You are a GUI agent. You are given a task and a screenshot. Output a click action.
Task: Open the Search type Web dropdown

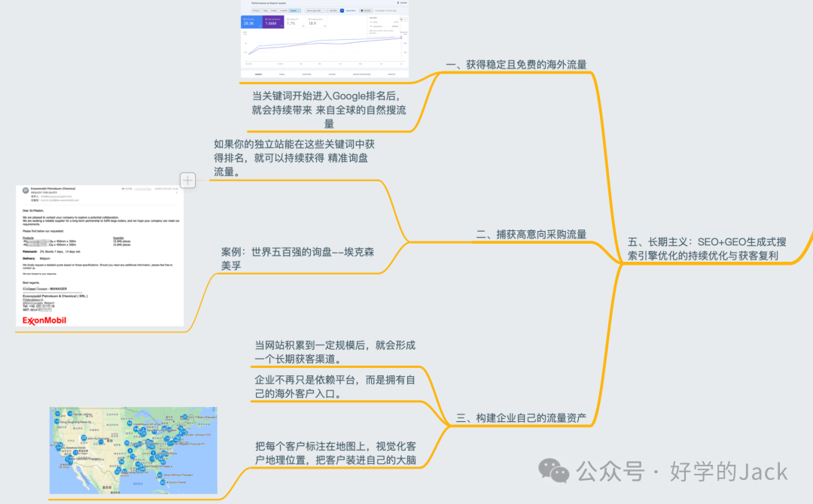point(315,11)
